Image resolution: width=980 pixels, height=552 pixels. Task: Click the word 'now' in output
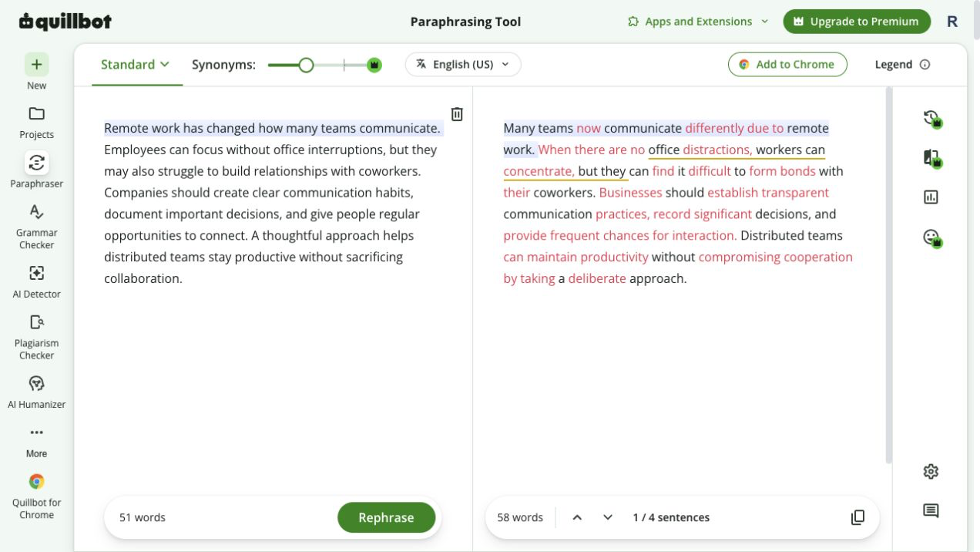[x=589, y=128]
